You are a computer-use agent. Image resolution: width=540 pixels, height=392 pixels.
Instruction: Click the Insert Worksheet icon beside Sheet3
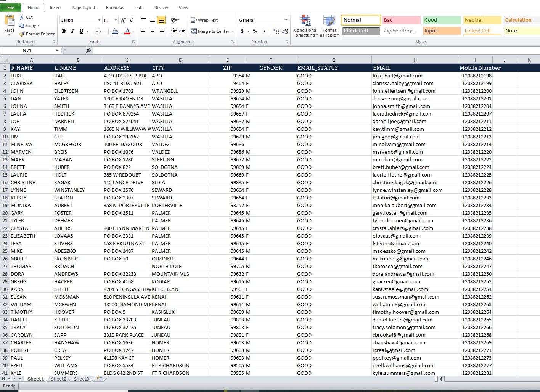click(x=100, y=379)
